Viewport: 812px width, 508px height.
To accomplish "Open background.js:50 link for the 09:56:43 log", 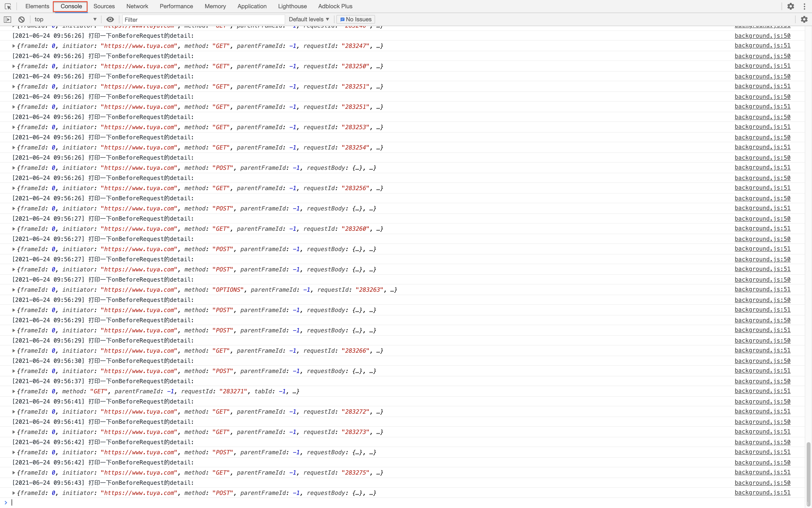I will pyautogui.click(x=762, y=483).
